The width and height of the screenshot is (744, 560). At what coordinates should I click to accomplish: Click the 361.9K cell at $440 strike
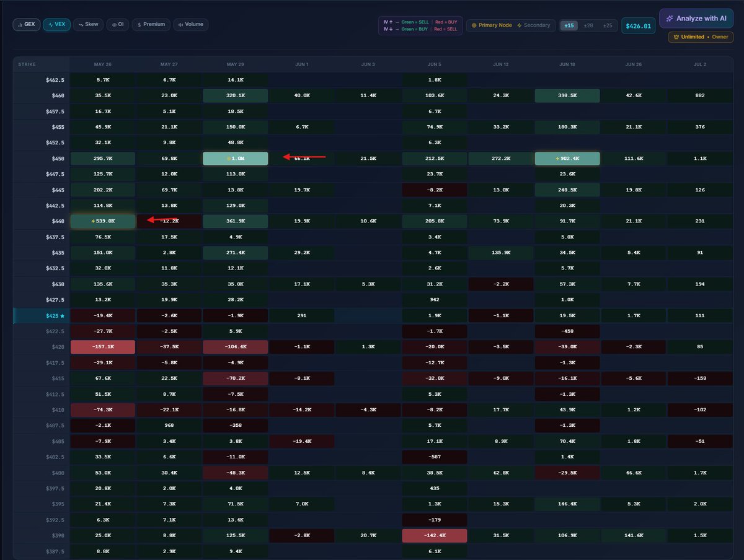coord(235,221)
